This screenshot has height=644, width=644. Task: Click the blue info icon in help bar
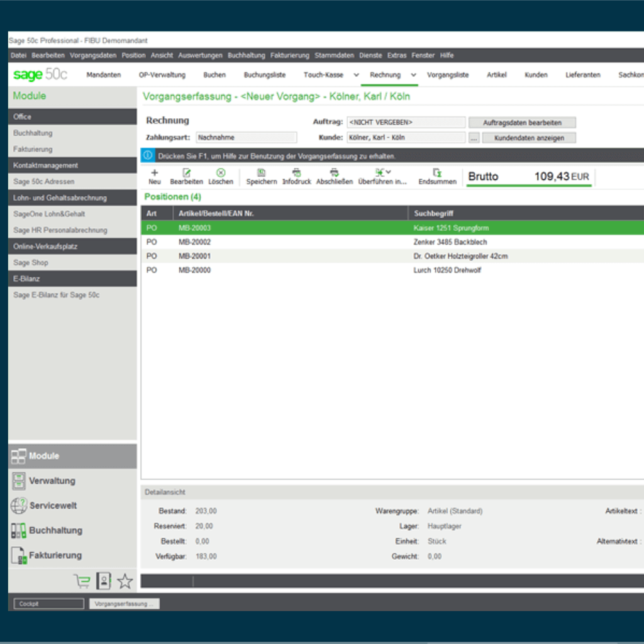click(148, 156)
